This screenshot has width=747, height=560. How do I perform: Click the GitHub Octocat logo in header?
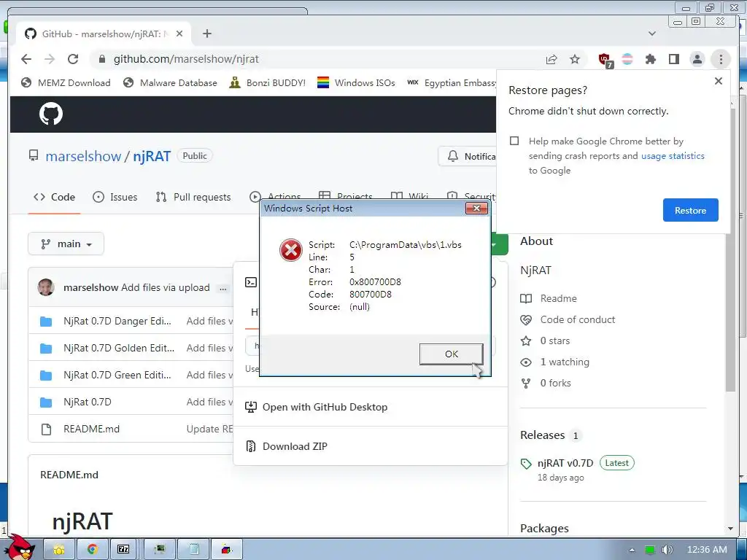click(50, 114)
